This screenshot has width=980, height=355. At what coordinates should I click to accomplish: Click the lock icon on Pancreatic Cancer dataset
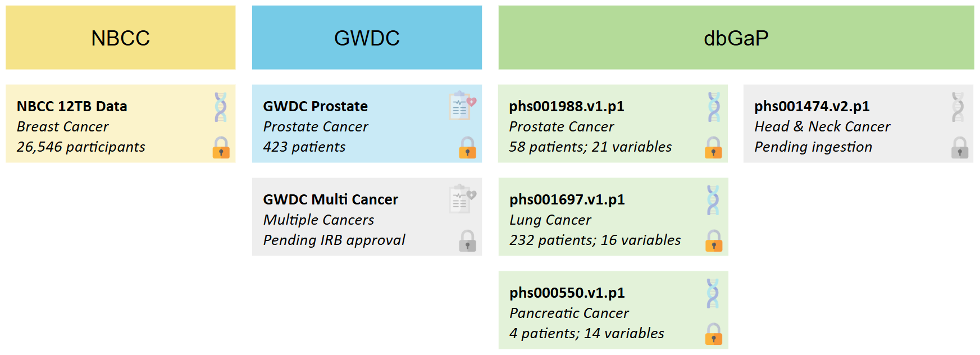pos(714,334)
